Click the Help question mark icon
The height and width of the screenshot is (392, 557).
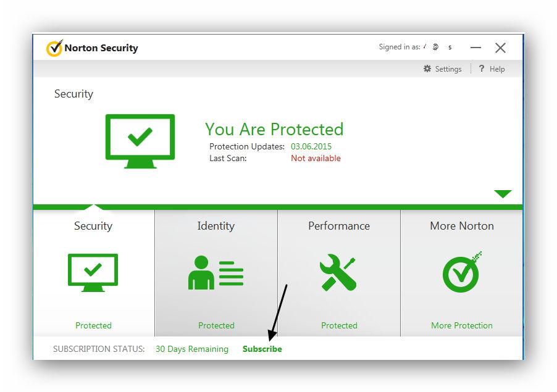[481, 69]
